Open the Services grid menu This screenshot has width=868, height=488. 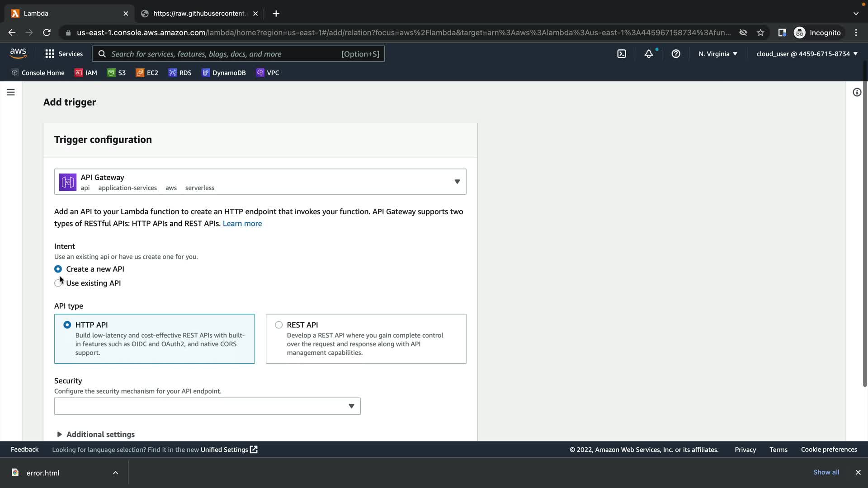pyautogui.click(x=64, y=54)
